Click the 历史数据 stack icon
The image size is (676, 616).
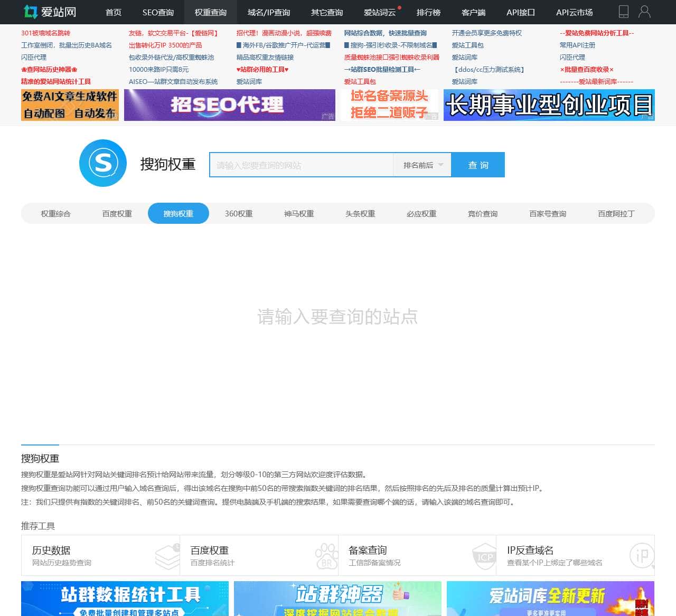point(167,556)
